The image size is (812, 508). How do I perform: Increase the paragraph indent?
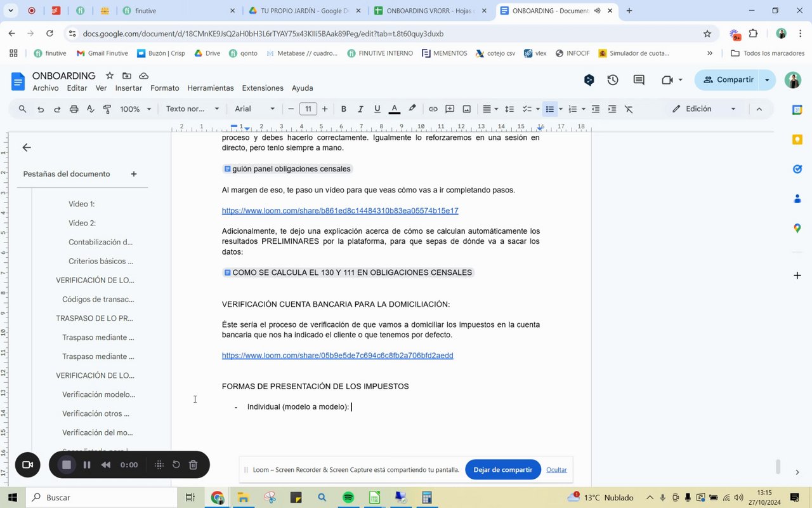612,109
